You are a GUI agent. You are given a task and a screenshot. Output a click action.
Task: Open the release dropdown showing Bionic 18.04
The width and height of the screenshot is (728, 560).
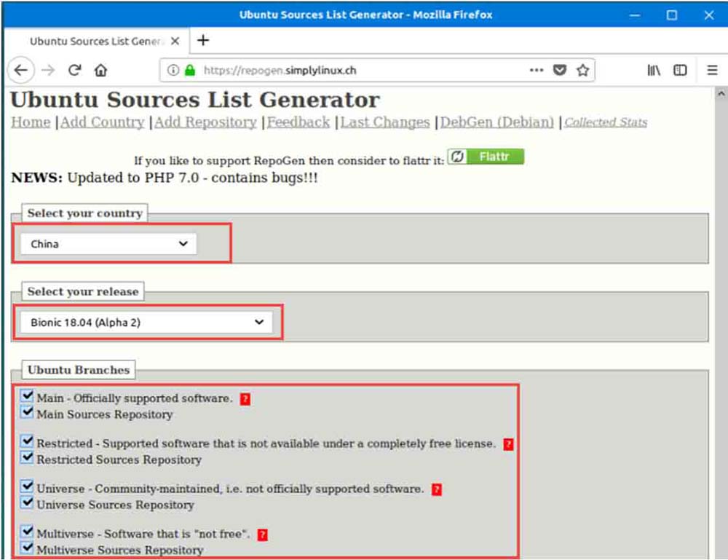146,323
